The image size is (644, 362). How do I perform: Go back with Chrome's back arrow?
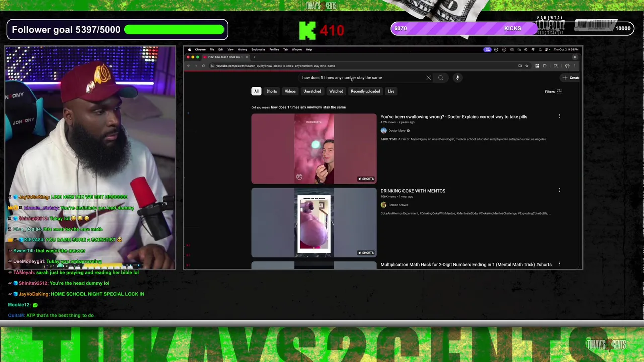pos(189,66)
